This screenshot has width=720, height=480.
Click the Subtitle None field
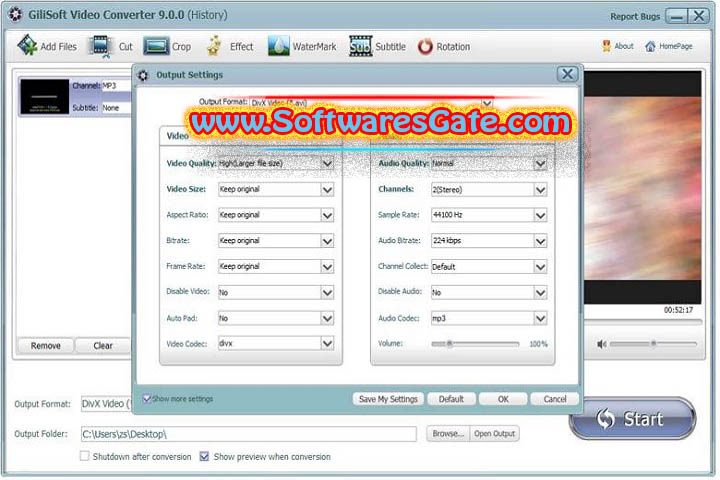pyautogui.click(x=117, y=108)
